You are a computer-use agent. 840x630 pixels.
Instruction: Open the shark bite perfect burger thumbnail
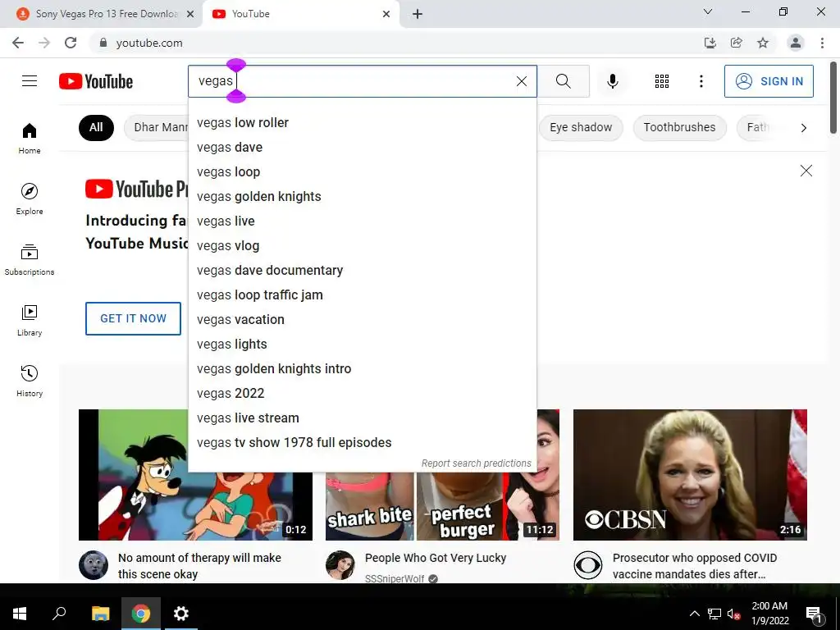[x=442, y=506]
